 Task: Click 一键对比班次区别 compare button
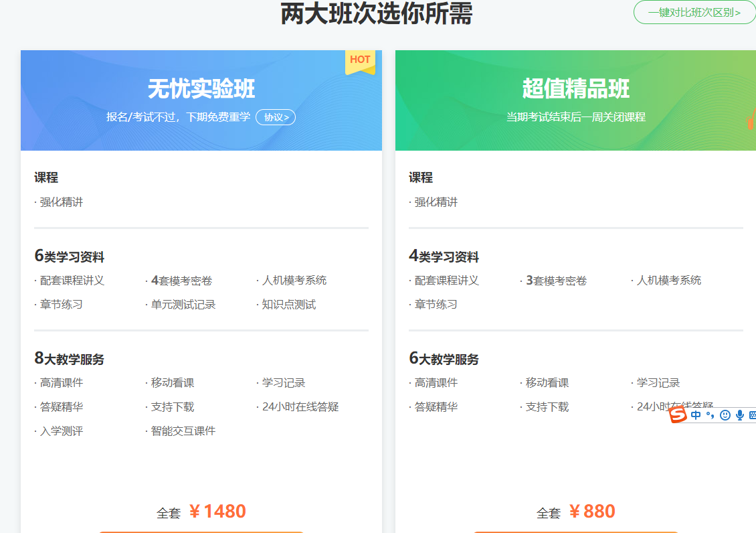pyautogui.click(x=694, y=12)
